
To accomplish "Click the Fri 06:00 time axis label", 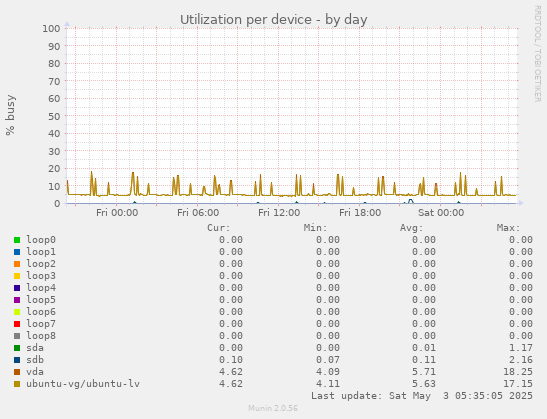I will tap(198, 213).
